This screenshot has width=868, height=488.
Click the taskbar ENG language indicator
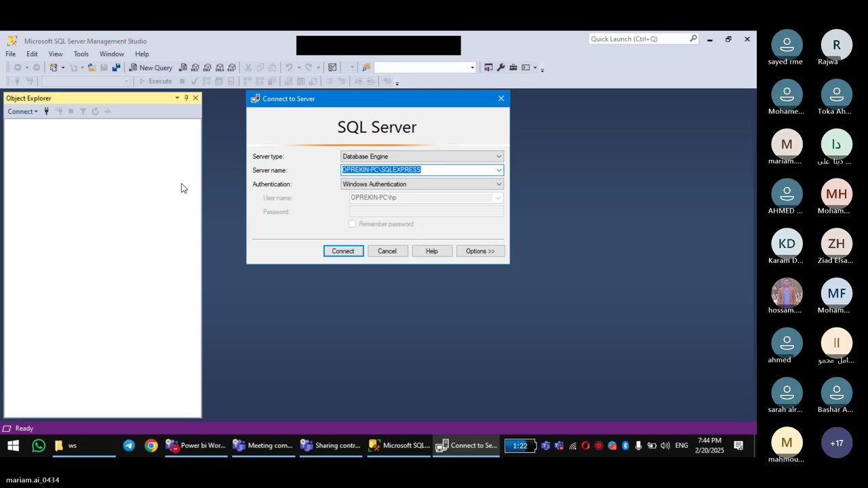click(x=682, y=445)
